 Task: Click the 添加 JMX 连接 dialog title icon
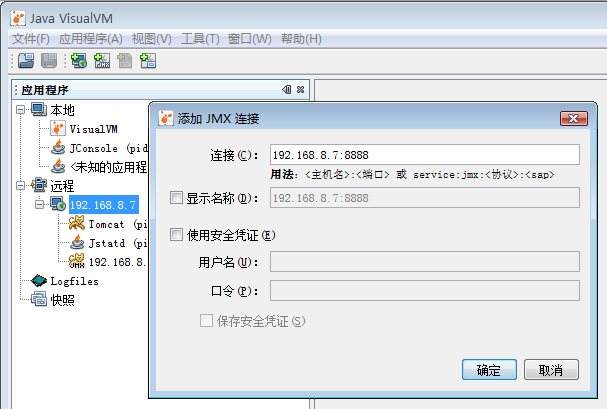pos(166,118)
